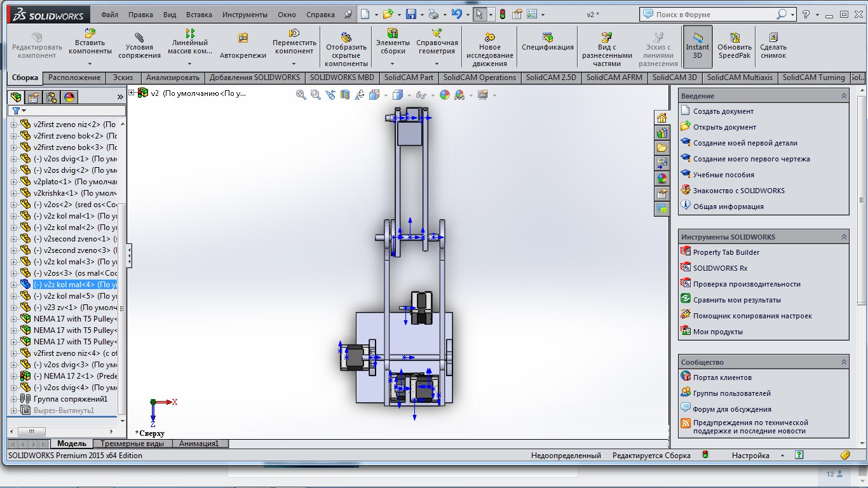The height and width of the screenshot is (488, 868).
Task: Click the Zoom to Area icon
Action: [x=316, y=95]
